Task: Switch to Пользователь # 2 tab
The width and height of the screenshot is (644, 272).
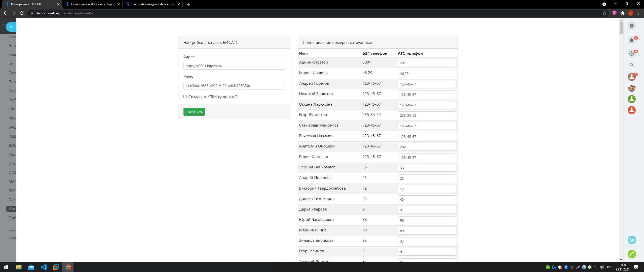Action: 92,4
